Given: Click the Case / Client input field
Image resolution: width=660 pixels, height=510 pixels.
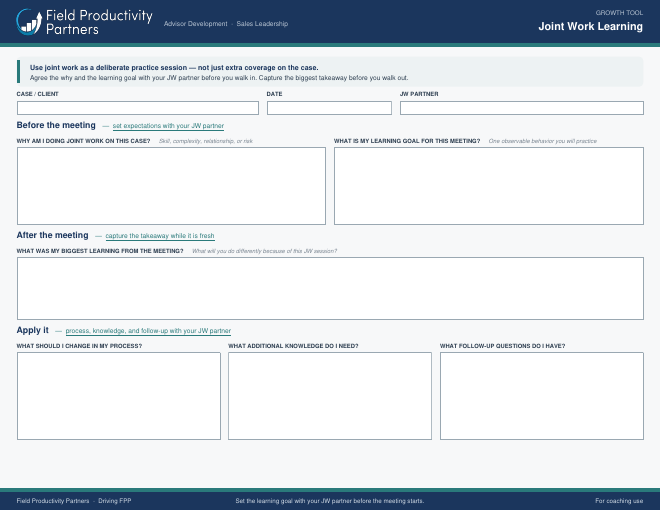Looking at the screenshot, I should pos(138,108).
